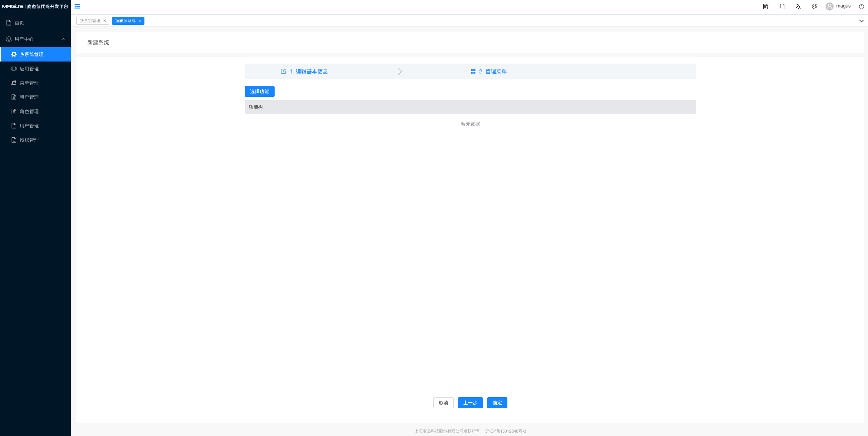Close the 编辑多系统 tab
Viewport: 868px width, 436px height.
[140, 21]
